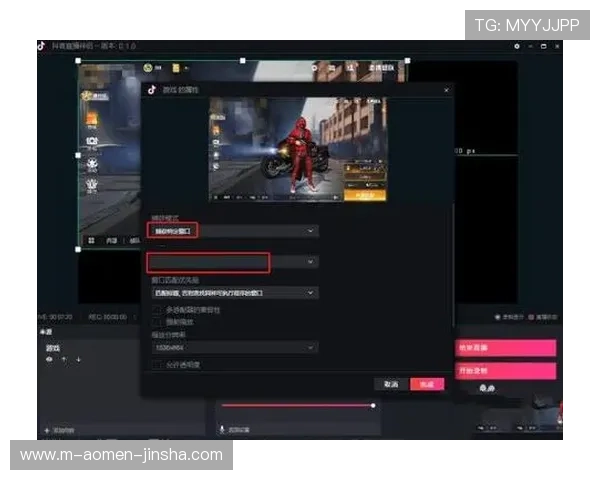Check the allow transparency checkbox
The image size is (600, 480).
pos(157,366)
